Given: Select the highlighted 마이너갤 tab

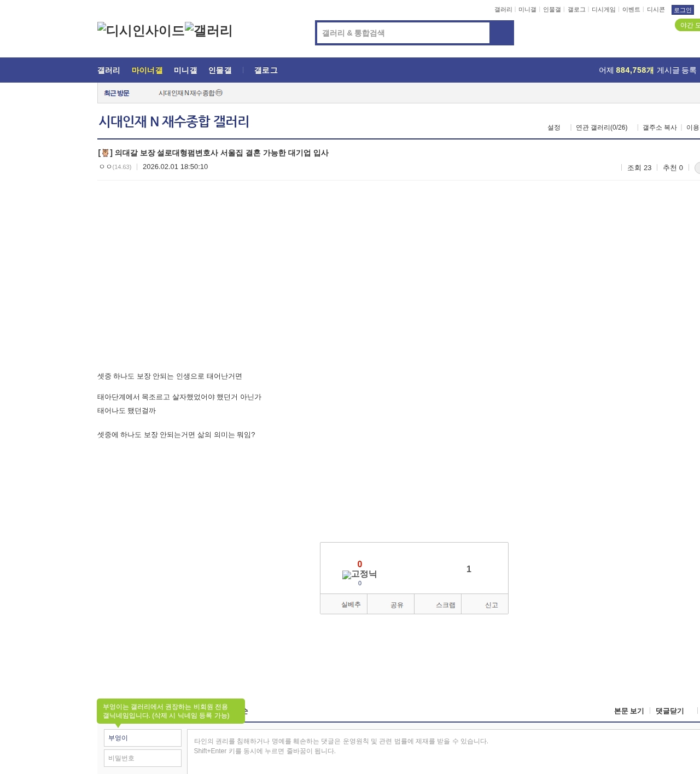Looking at the screenshot, I should [x=147, y=71].
